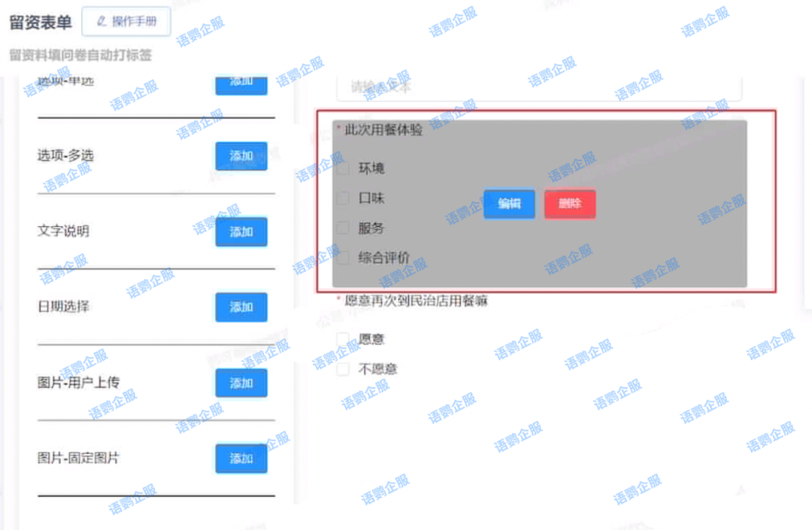Viewport: 812px width, 530px height.
Task: Open the 操作手册 manual button
Action: coord(126,21)
